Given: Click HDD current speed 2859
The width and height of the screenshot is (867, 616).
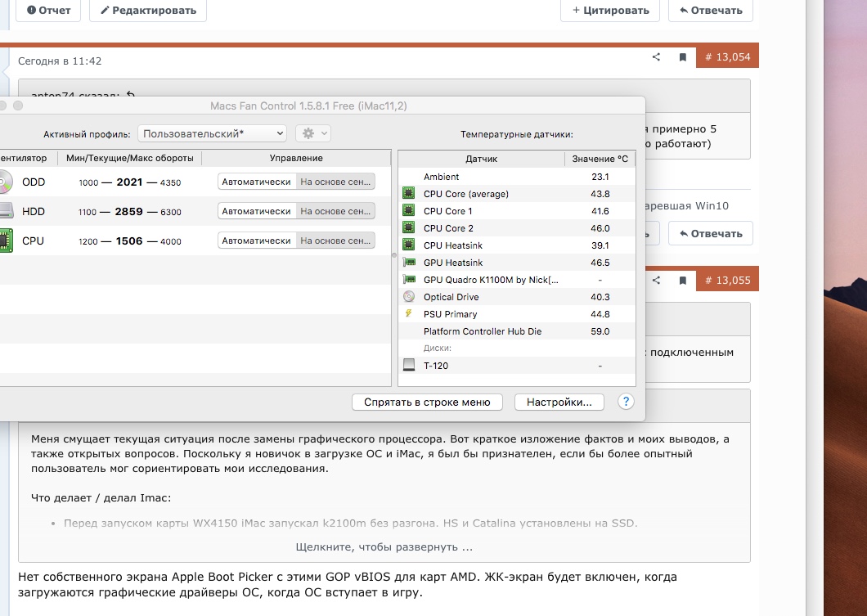Looking at the screenshot, I should point(129,211).
